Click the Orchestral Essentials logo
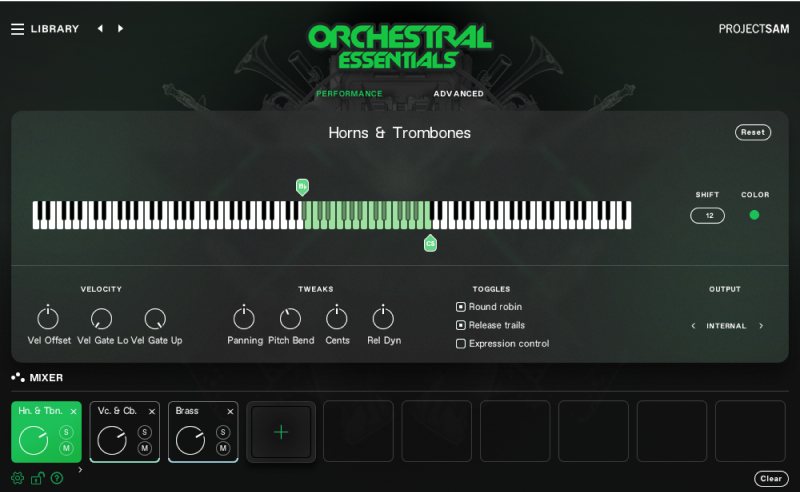The width and height of the screenshot is (800, 492). [x=399, y=46]
